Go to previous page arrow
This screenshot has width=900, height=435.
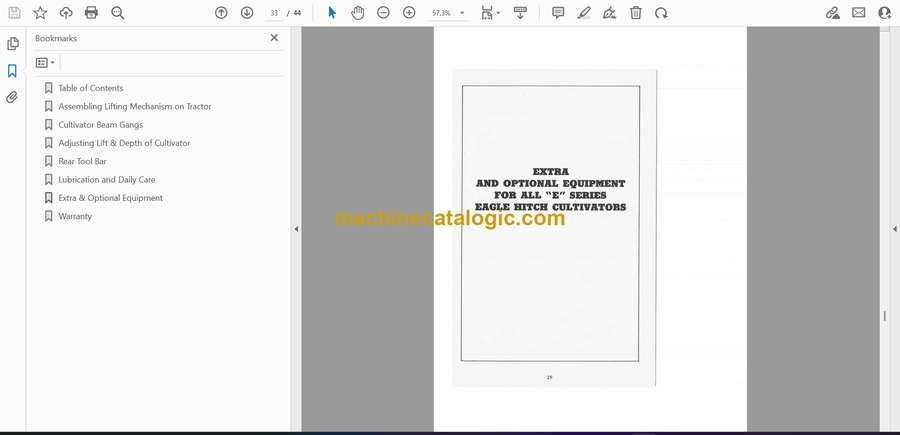pos(221,13)
